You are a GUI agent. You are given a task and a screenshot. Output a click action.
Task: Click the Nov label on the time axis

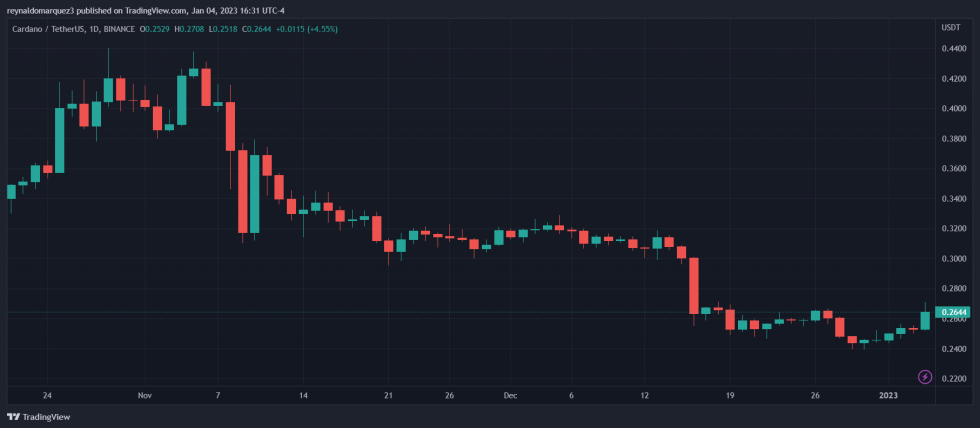tap(145, 395)
